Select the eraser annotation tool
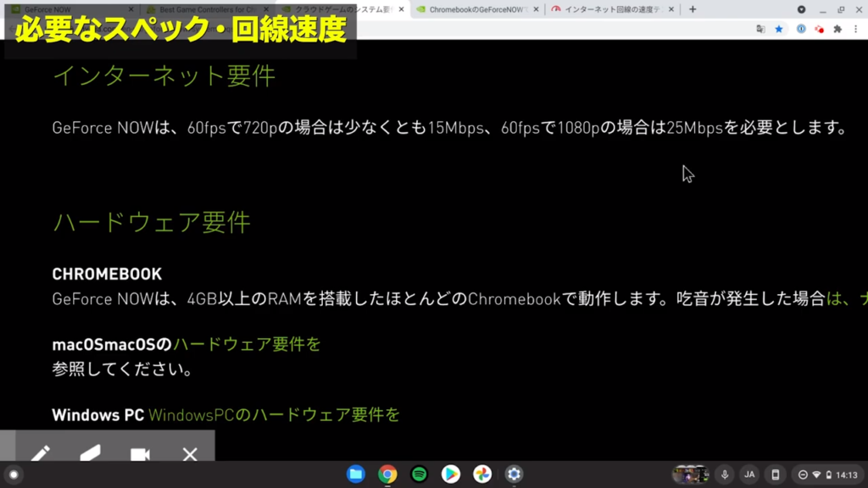The height and width of the screenshot is (488, 868). [x=90, y=453]
